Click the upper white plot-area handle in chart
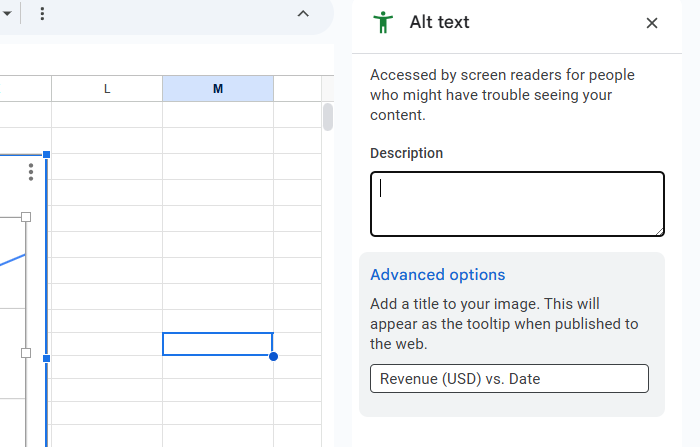Viewport: 700px width, 447px height. 26,217
